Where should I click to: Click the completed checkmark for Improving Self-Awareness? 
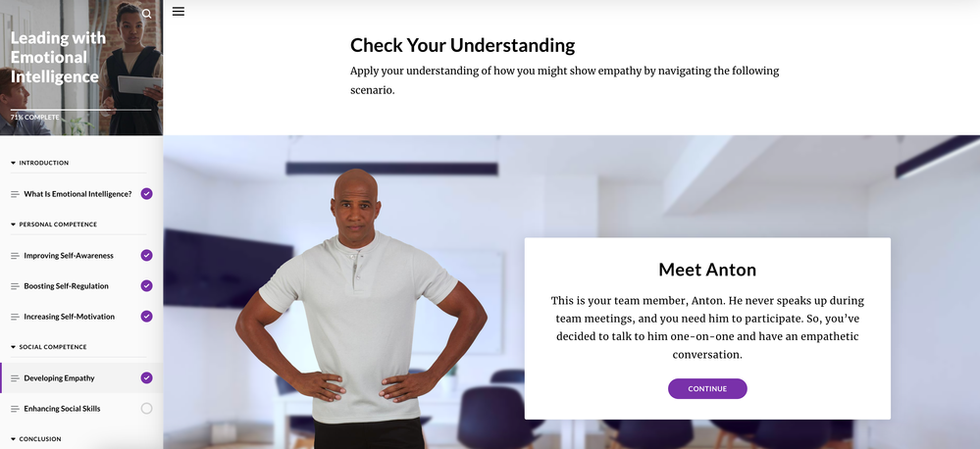click(x=146, y=255)
